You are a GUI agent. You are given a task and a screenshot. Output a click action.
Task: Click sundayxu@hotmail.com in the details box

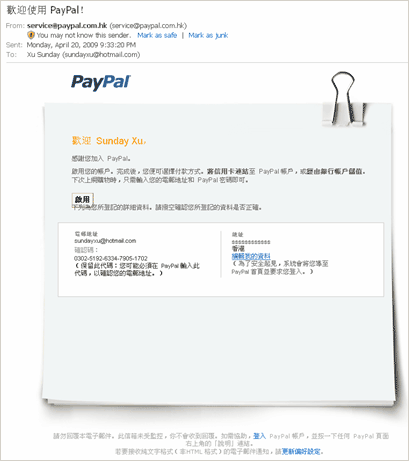(105, 241)
